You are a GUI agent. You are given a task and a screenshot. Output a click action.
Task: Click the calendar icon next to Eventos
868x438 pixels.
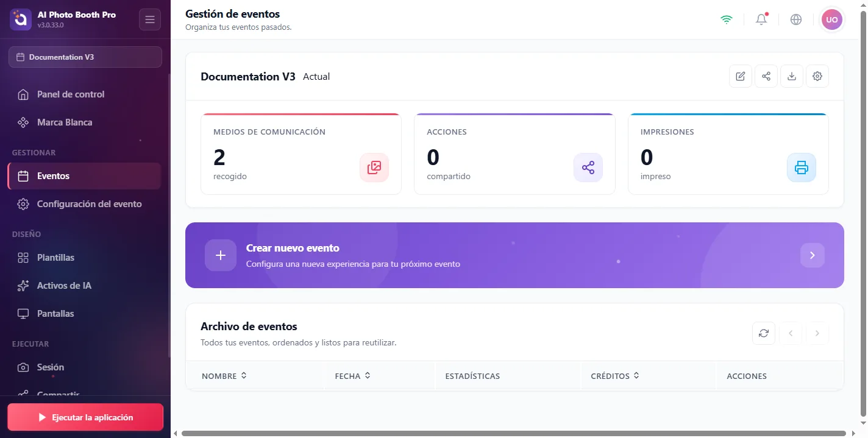pos(23,176)
